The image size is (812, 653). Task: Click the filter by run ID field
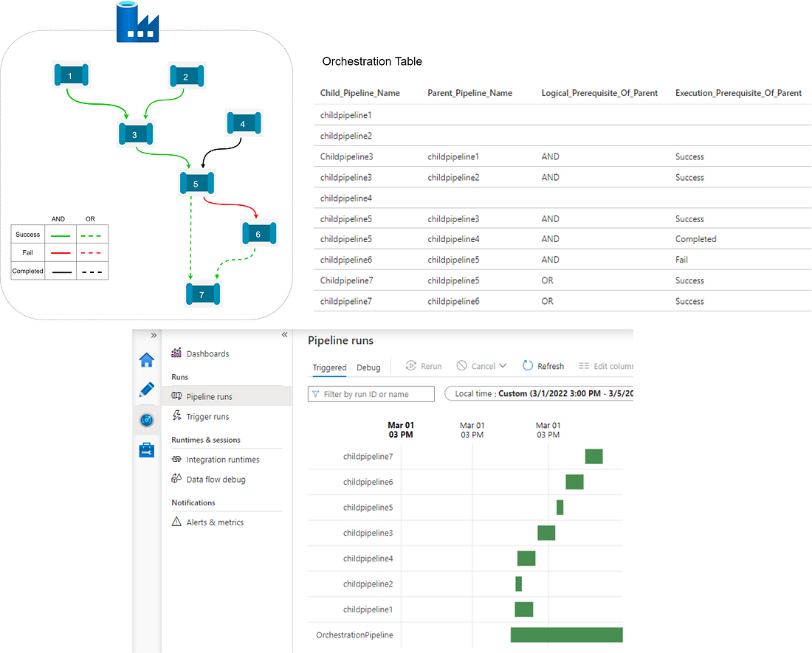point(371,393)
